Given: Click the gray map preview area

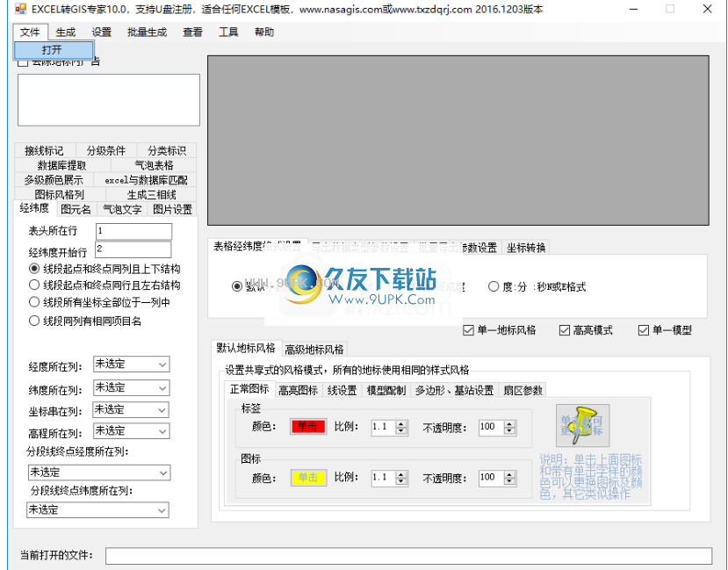Looking at the screenshot, I should point(458,141).
